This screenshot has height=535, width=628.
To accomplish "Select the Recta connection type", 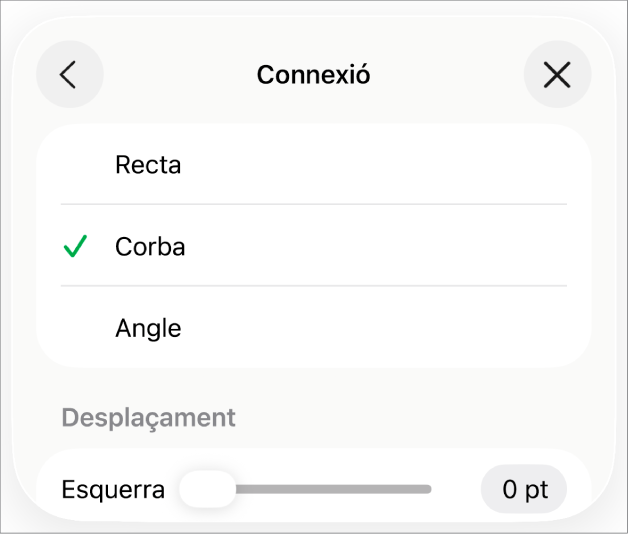I will (314, 165).
